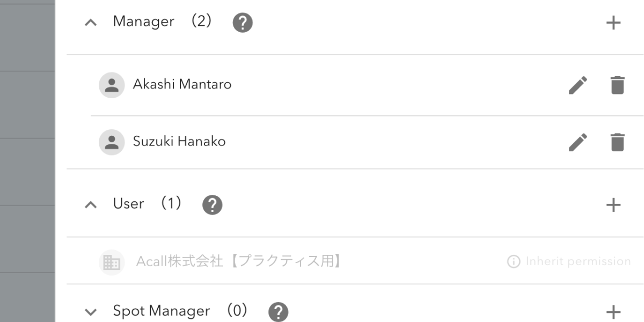Show the help tooltip beside User

pos(213,205)
